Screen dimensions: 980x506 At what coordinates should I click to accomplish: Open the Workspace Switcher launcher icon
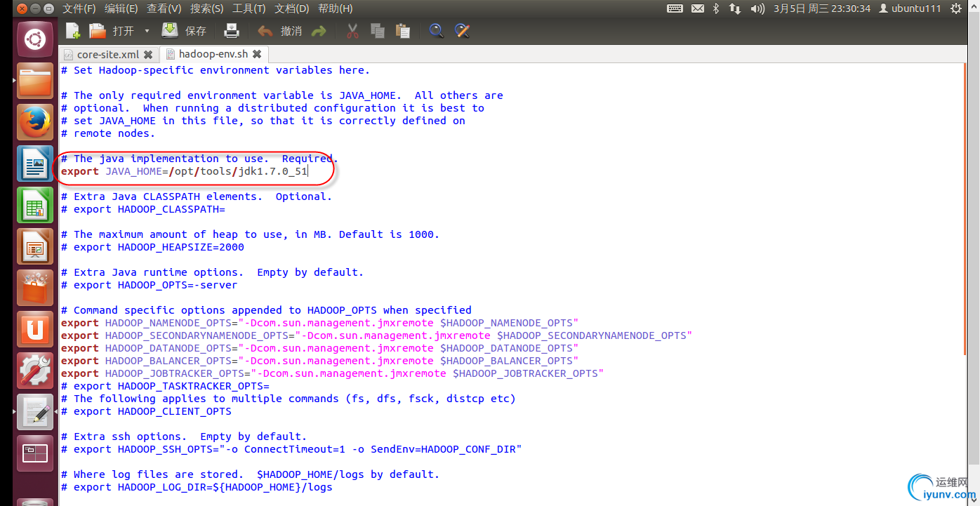coord(35,453)
